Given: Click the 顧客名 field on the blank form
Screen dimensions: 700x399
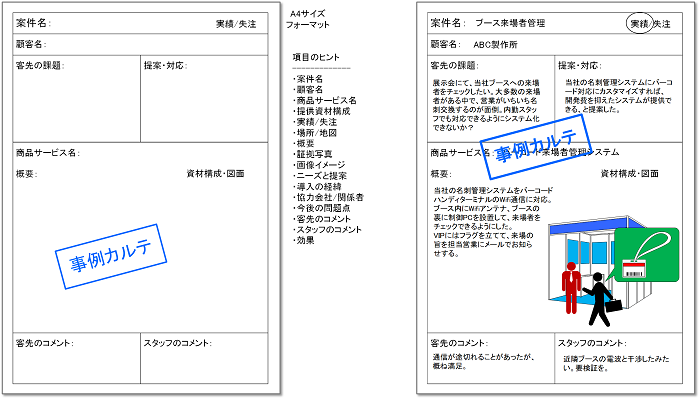Looking at the screenshot, I should 140,44.
